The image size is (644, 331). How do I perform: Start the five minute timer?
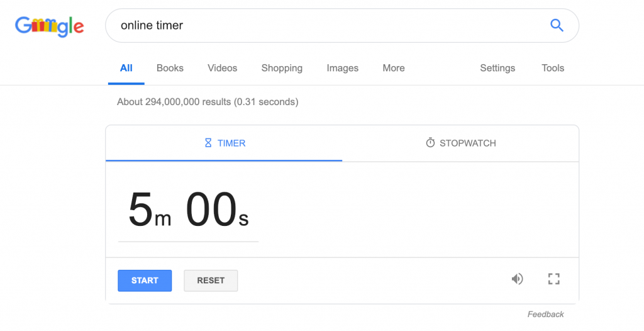[x=145, y=281]
